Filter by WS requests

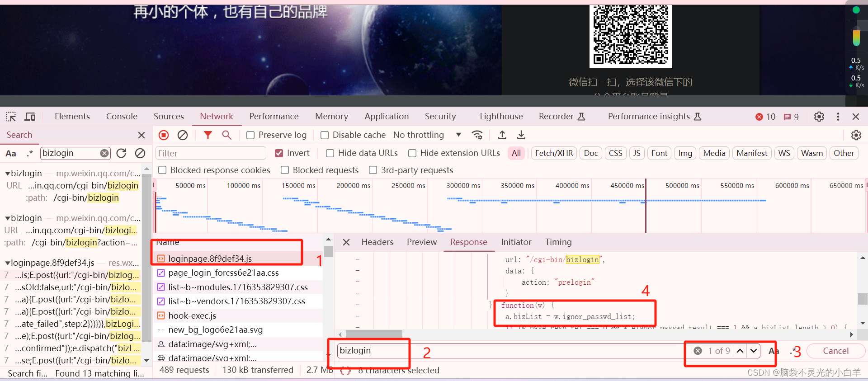pyautogui.click(x=784, y=153)
